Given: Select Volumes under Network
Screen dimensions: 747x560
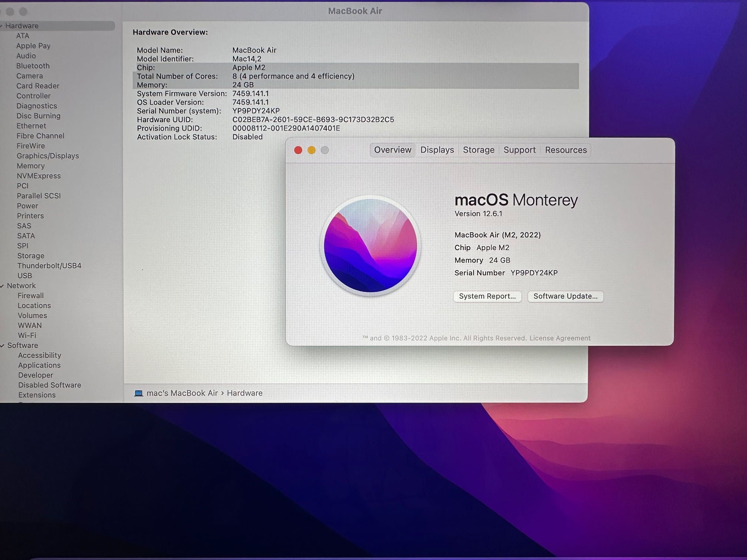Looking at the screenshot, I should pos(33,316).
